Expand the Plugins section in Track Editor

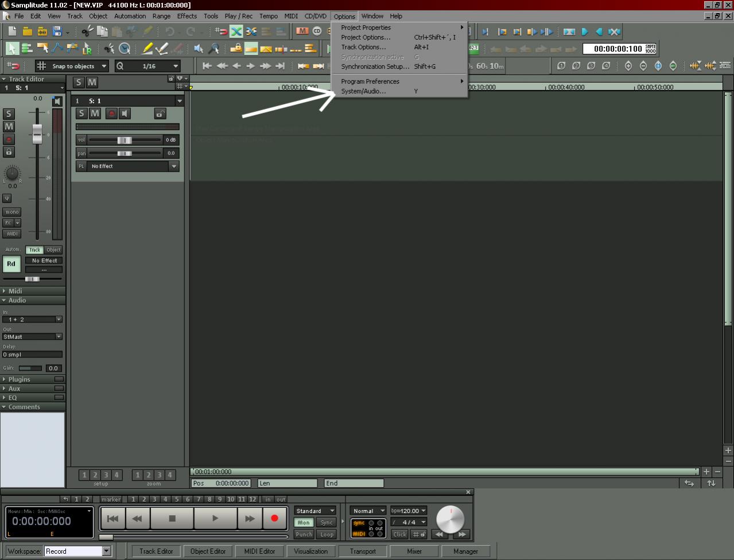tap(33, 379)
